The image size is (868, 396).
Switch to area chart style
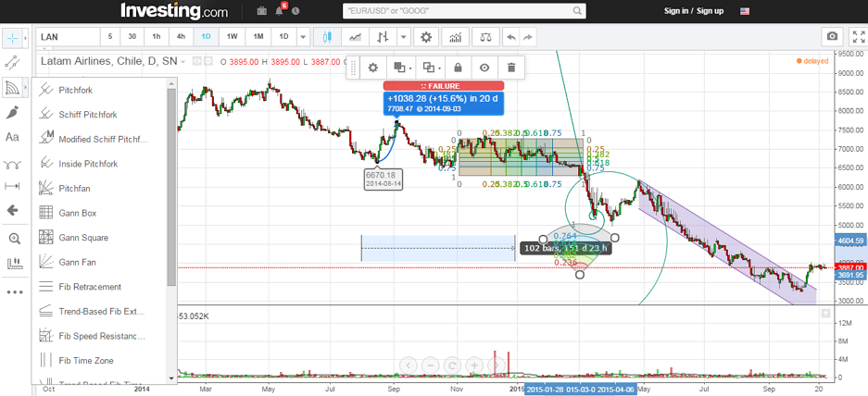pyautogui.click(x=355, y=37)
